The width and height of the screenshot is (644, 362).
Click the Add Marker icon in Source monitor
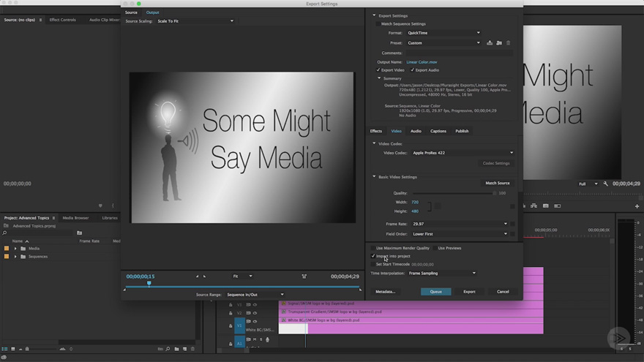click(100, 205)
